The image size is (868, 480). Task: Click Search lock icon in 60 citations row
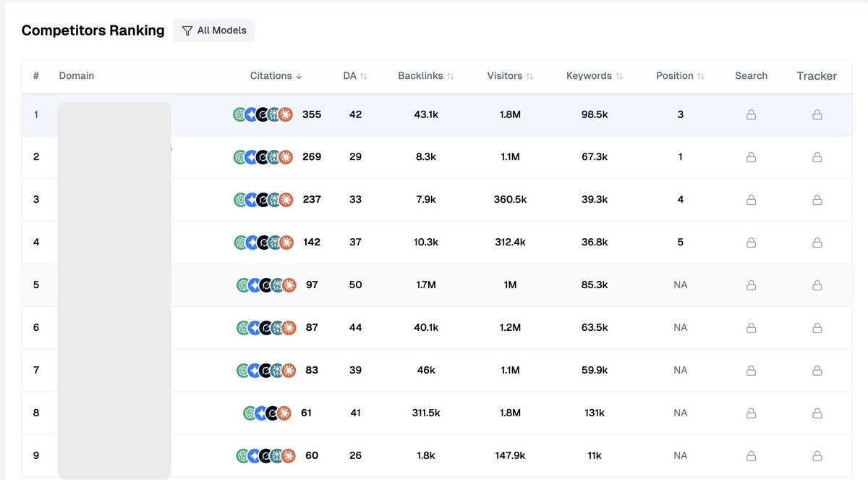(x=751, y=456)
